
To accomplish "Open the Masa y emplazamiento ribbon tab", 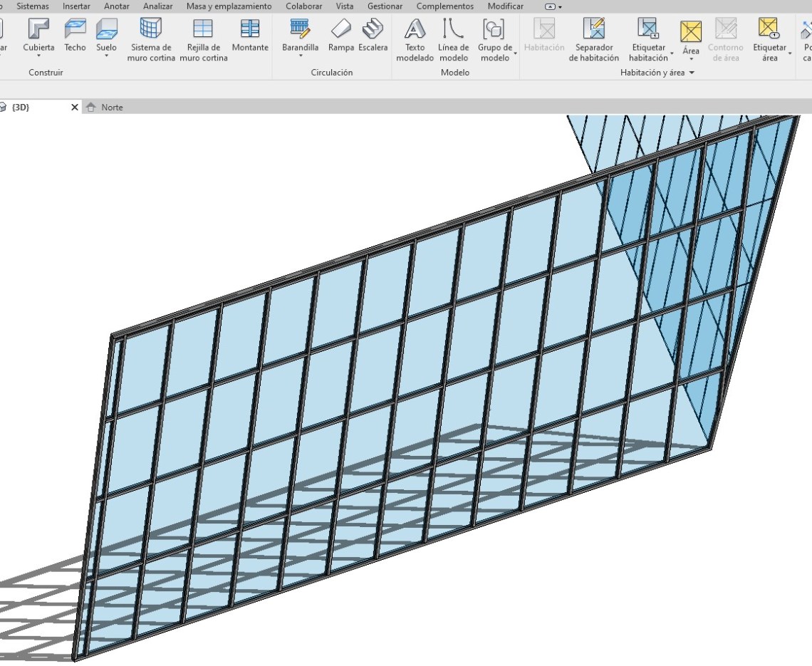I will coord(229,6).
